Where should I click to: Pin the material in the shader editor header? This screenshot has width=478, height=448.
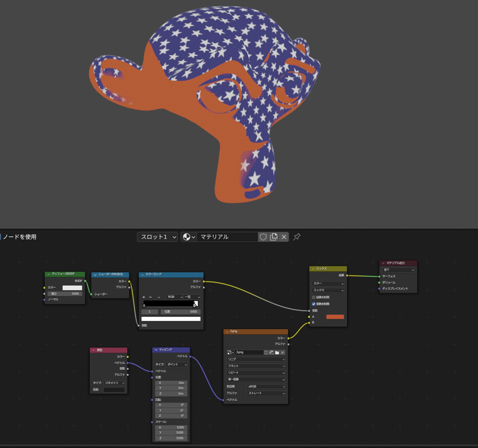(x=297, y=237)
